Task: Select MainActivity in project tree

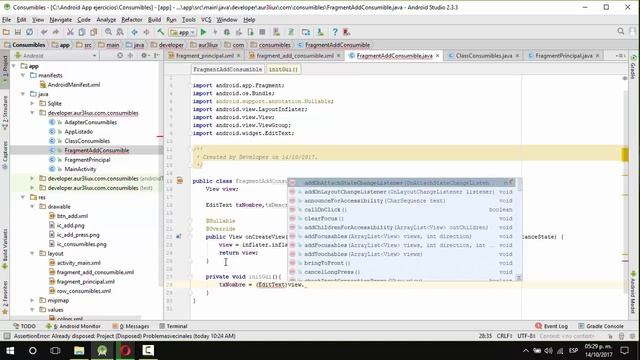Action: [x=80, y=169]
